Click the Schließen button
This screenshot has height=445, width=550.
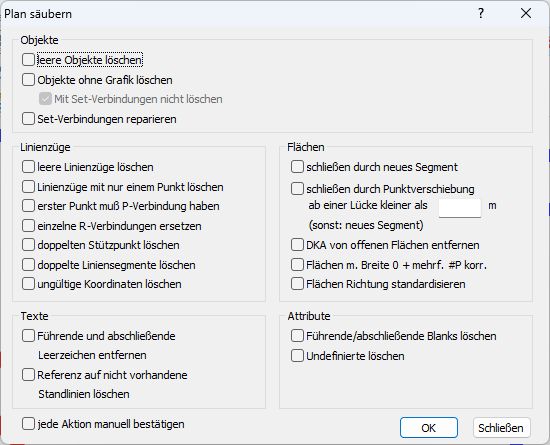[x=501, y=428]
